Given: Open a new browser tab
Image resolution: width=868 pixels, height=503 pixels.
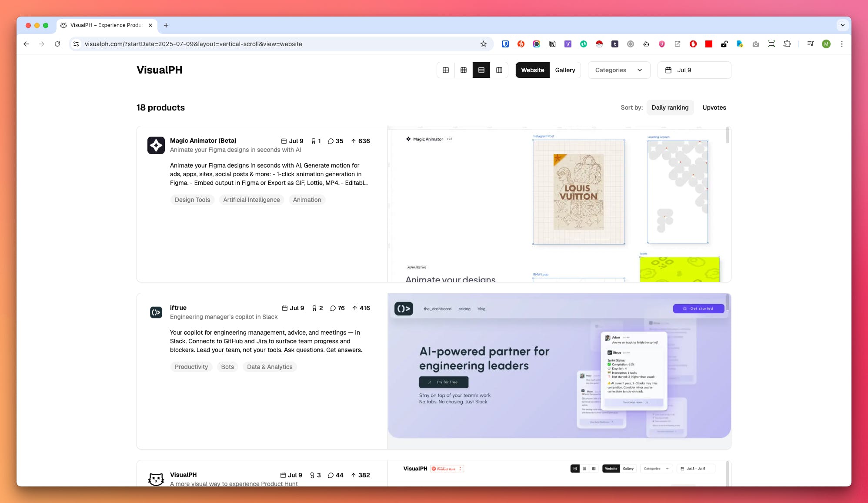Looking at the screenshot, I should tap(166, 25).
